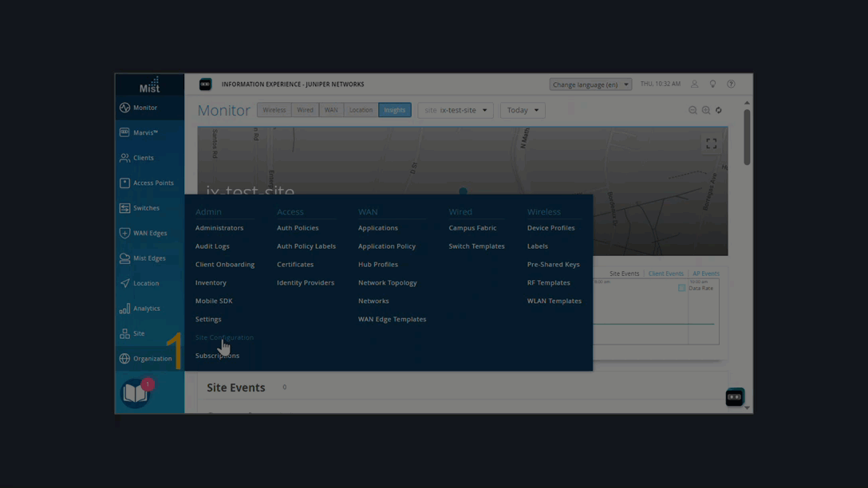Image resolution: width=868 pixels, height=488 pixels.
Task: Open Settings in the Admin menu
Action: (x=208, y=319)
